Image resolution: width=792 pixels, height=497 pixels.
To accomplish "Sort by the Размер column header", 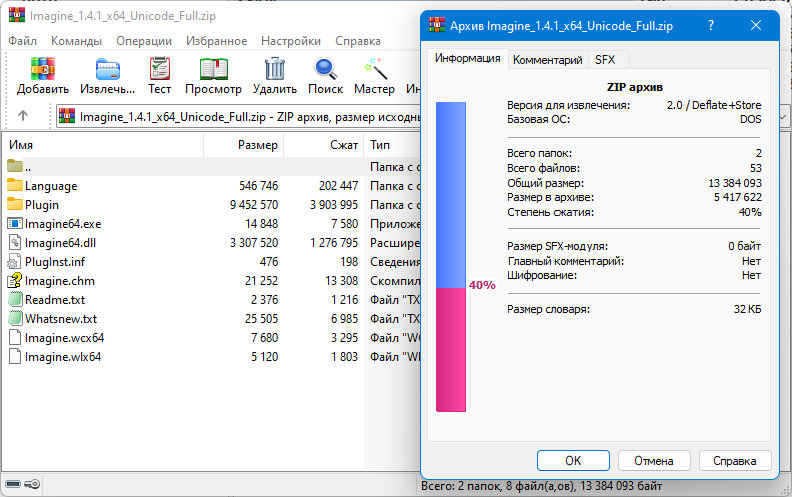I will pos(243,145).
